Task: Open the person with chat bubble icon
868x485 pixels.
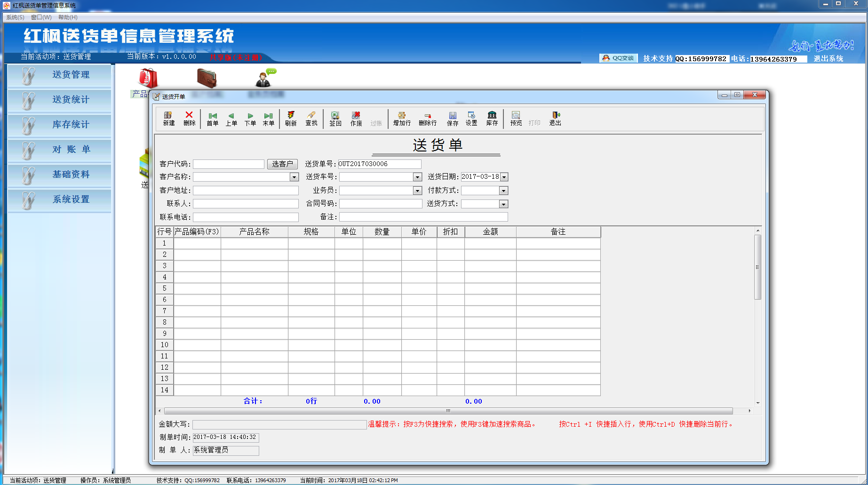Action: click(265, 78)
